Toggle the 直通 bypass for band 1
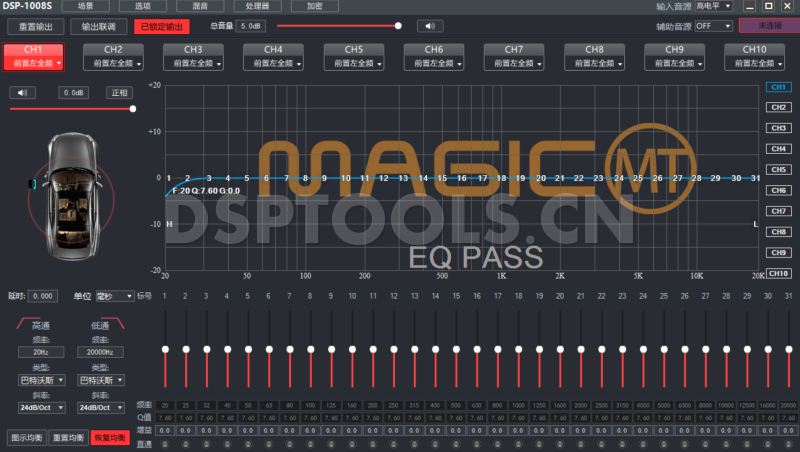800x452 pixels. (165, 443)
